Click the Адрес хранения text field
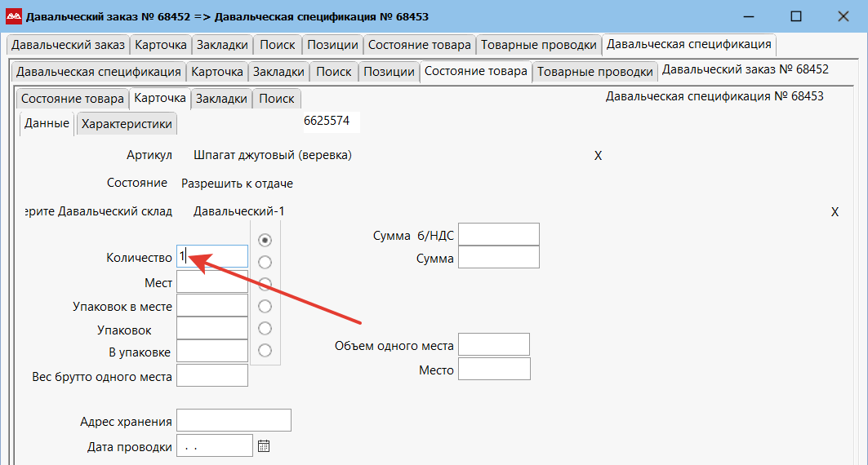The image size is (868, 465). point(234,420)
